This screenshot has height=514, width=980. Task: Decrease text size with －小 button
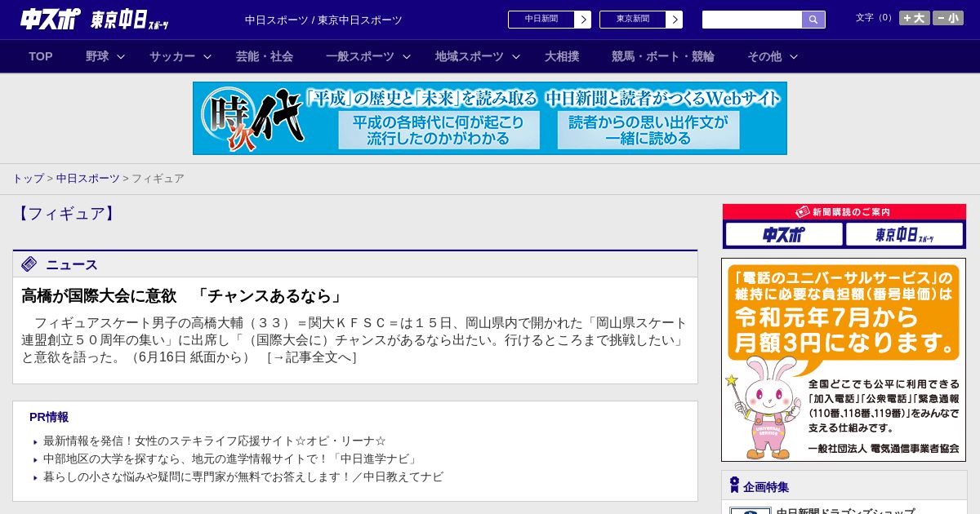[948, 18]
